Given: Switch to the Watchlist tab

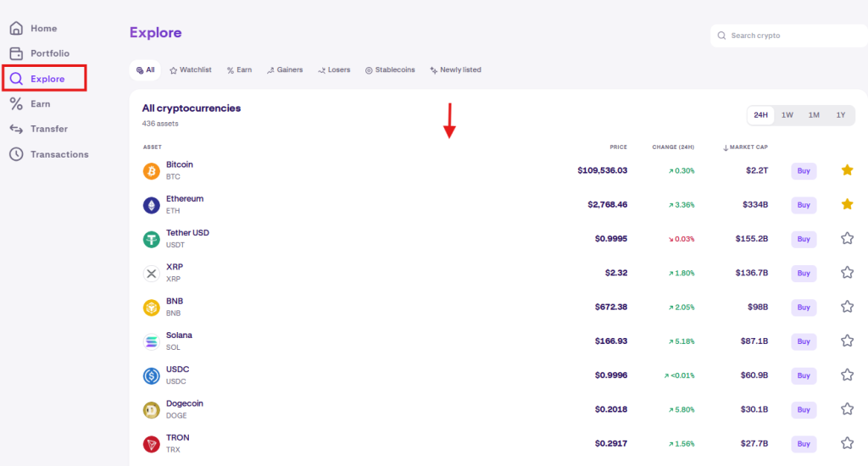Looking at the screenshot, I should tap(191, 70).
